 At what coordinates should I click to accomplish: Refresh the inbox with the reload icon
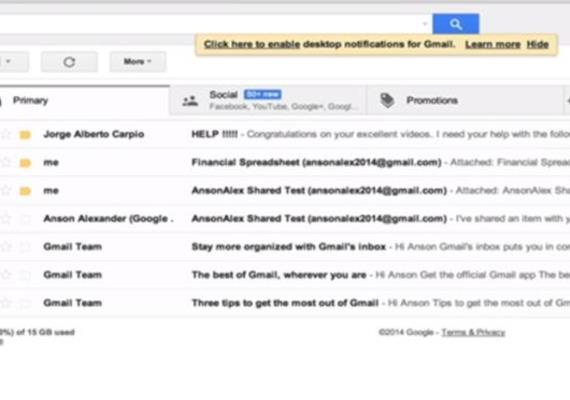pos(69,62)
